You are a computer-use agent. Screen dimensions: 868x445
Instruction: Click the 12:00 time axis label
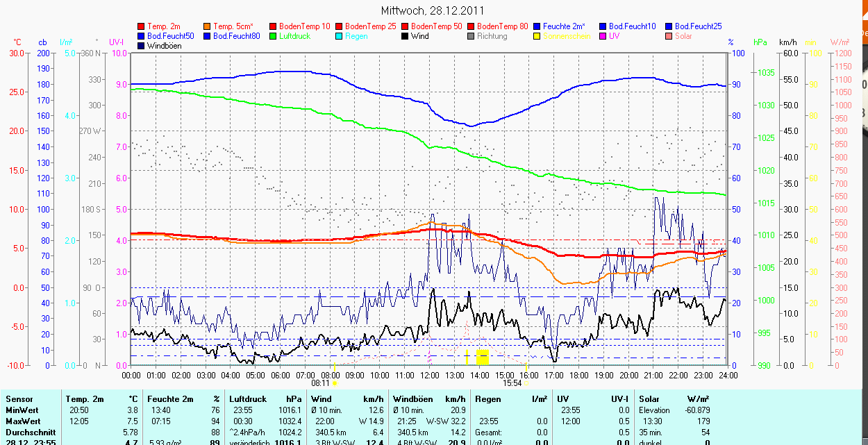click(x=429, y=375)
